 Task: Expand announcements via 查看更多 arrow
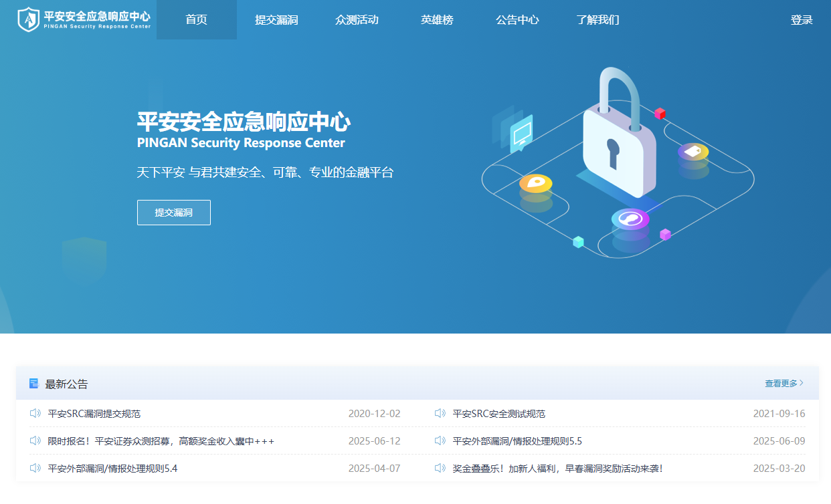click(784, 384)
